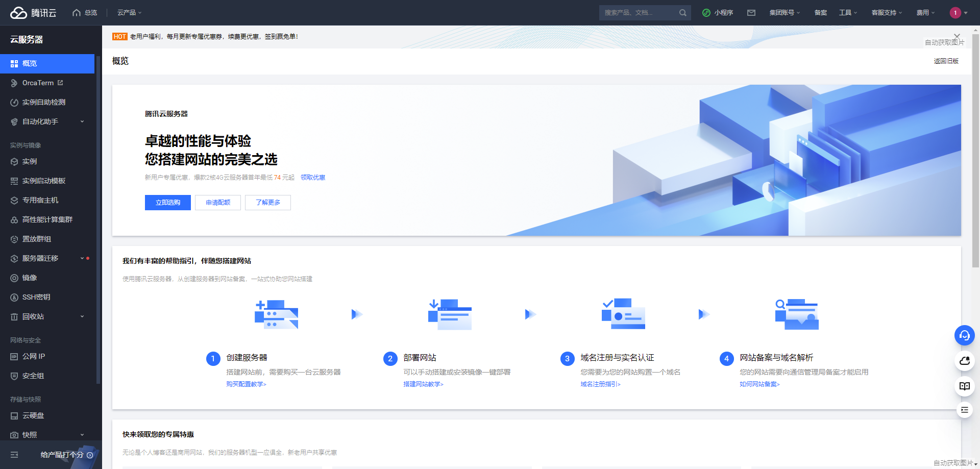Click the 镜像 disc icon

[14, 278]
